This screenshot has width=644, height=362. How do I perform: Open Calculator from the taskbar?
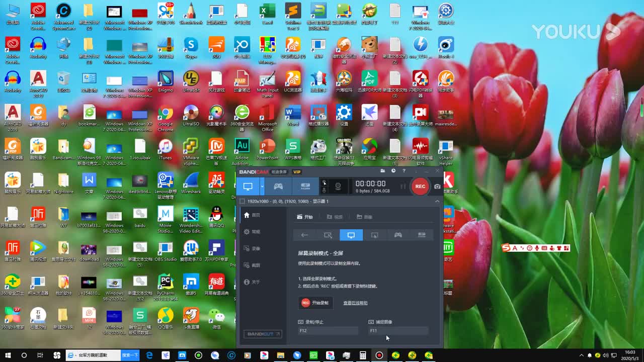(x=363, y=355)
